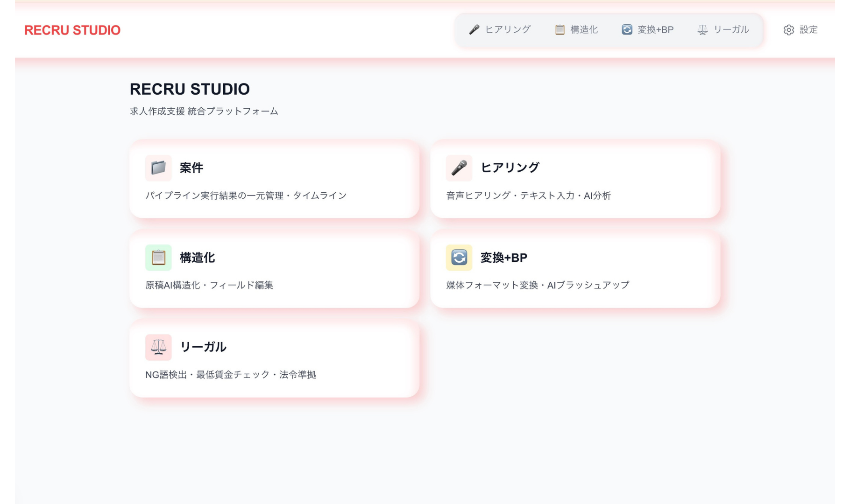The height and width of the screenshot is (504, 850).
Task: Open the 案件 card for pipeline management
Action: pos(276,180)
